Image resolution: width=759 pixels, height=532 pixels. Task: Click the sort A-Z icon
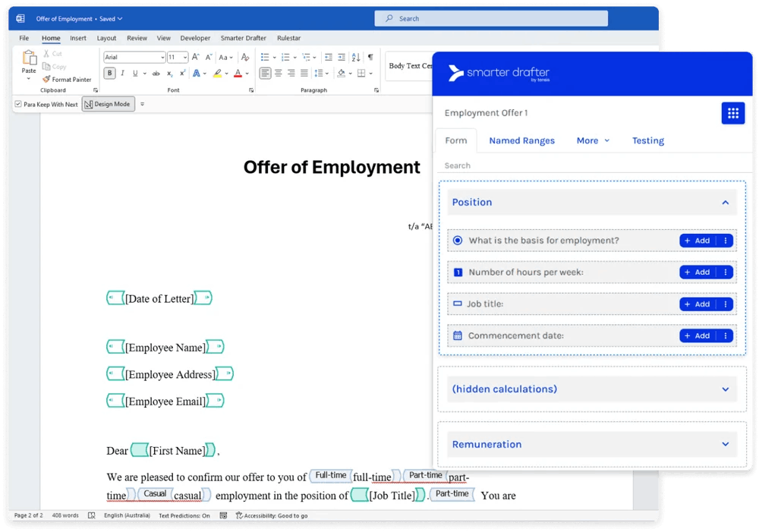pyautogui.click(x=356, y=57)
